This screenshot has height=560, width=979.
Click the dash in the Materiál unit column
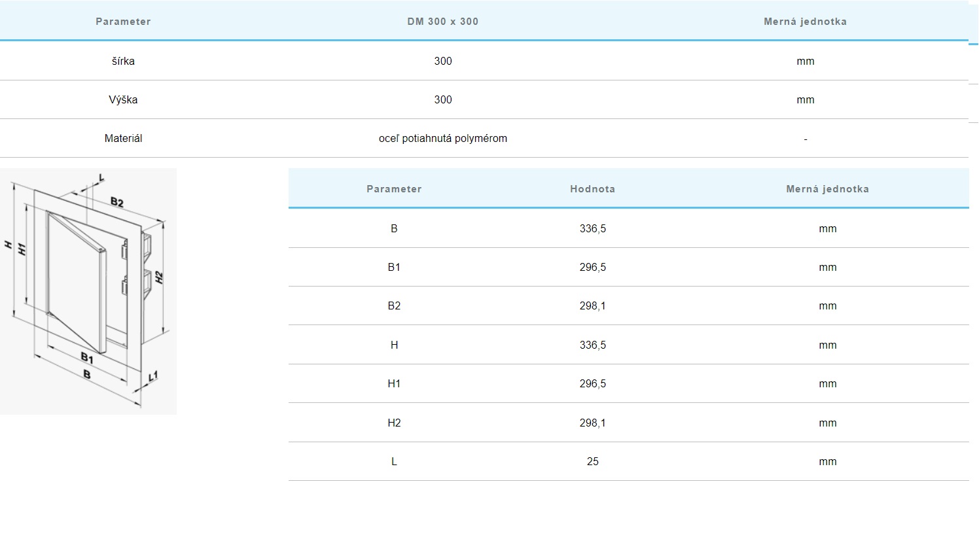tap(805, 139)
